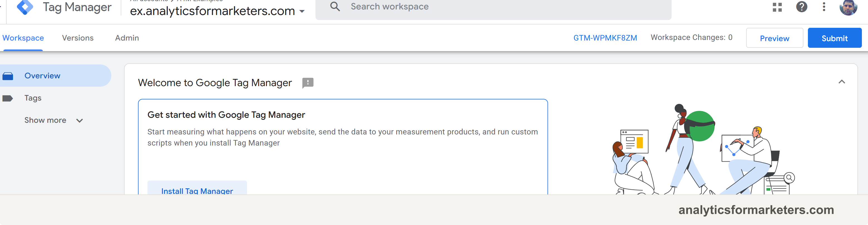This screenshot has width=868, height=225.
Task: Click the Welcome to Google Tag Manager heading
Action: [x=215, y=83]
